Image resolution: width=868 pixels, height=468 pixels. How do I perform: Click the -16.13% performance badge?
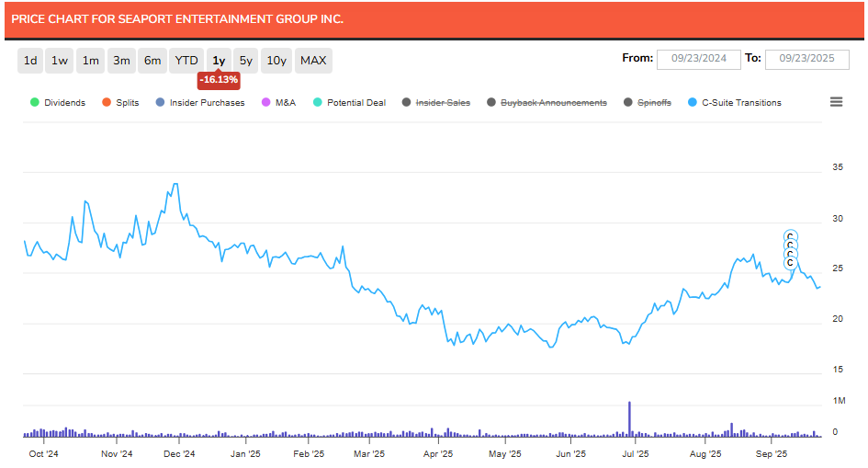tap(219, 80)
